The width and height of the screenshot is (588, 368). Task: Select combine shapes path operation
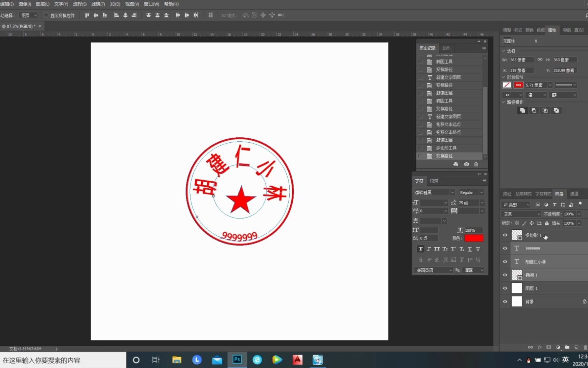coord(522,110)
